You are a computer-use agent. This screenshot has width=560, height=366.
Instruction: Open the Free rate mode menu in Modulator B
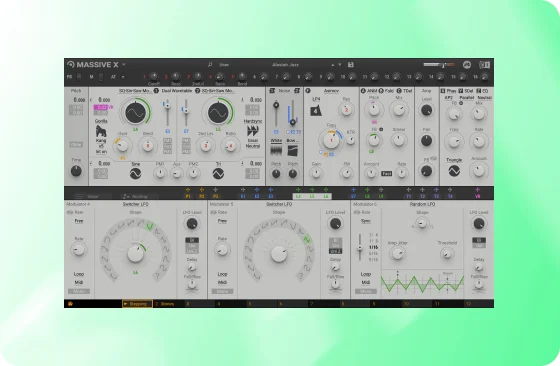(222, 221)
